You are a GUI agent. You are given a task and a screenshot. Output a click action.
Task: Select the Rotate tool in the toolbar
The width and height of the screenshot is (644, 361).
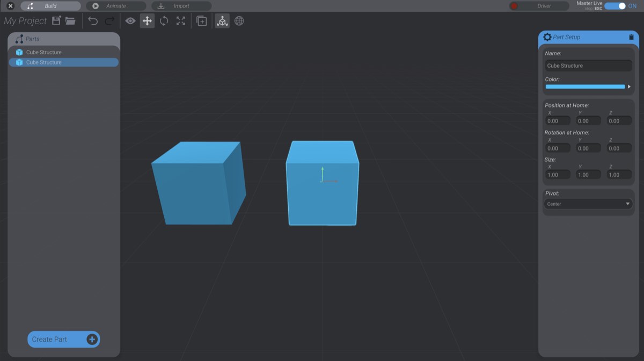pos(164,20)
